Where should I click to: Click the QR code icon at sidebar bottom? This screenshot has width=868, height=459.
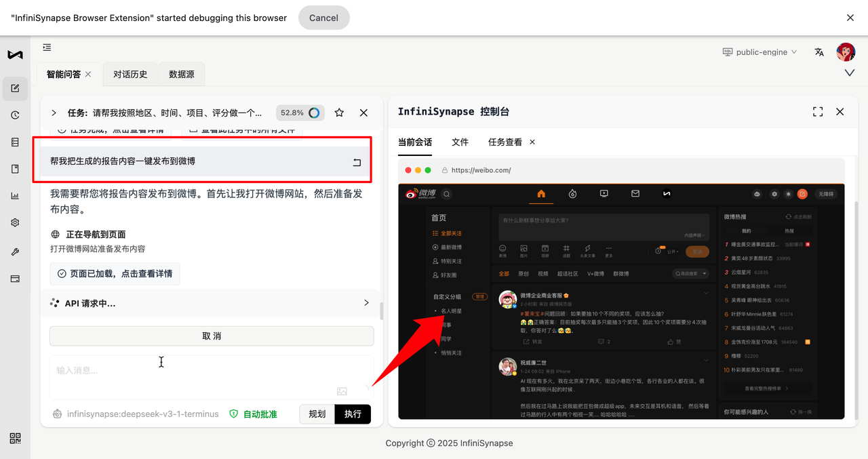[x=15, y=439]
